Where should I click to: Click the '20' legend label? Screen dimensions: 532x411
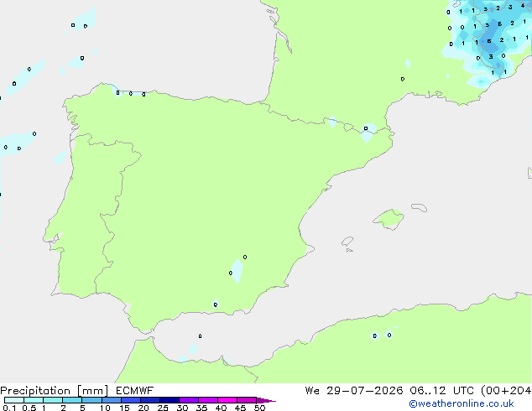point(143,408)
